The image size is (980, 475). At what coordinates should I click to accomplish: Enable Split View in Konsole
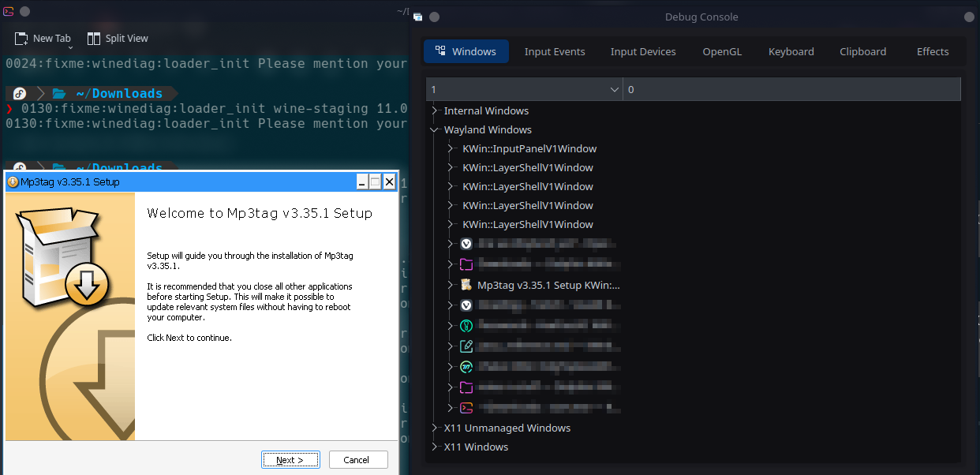tap(118, 38)
